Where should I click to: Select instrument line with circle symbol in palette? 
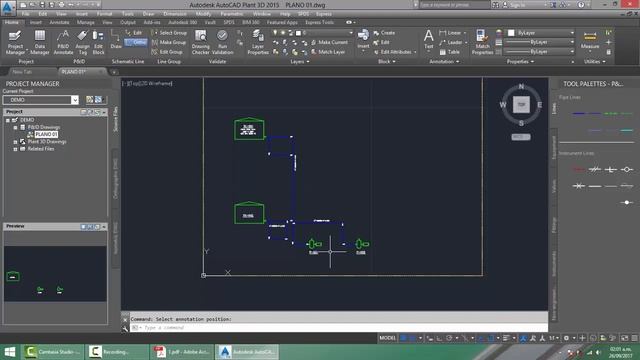pos(627,169)
